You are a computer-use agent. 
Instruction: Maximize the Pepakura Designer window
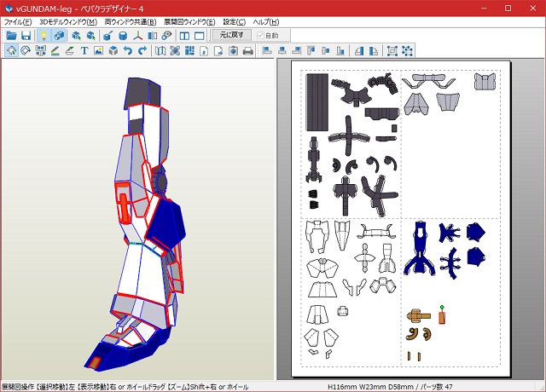pos(508,8)
